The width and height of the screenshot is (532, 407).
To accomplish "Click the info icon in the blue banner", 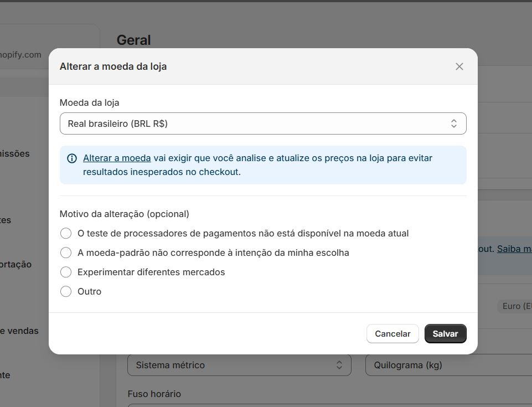I will [72, 158].
